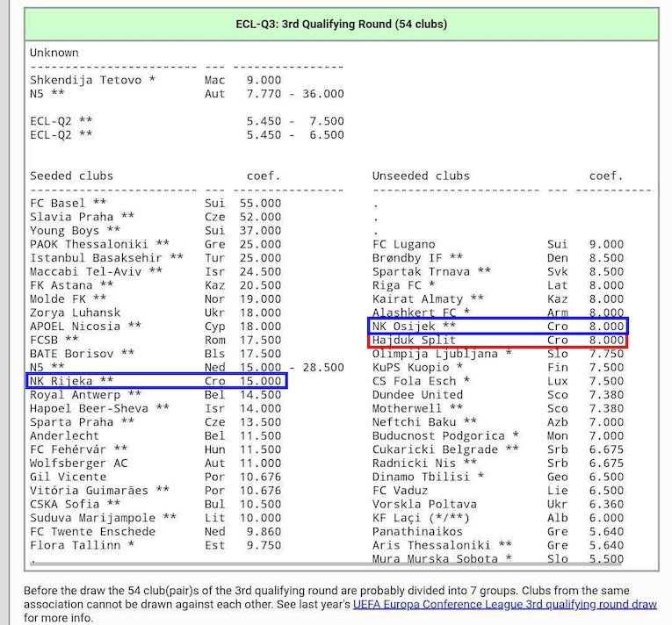Select ECL-Q2 row with 6.500 coefficient

point(187,135)
